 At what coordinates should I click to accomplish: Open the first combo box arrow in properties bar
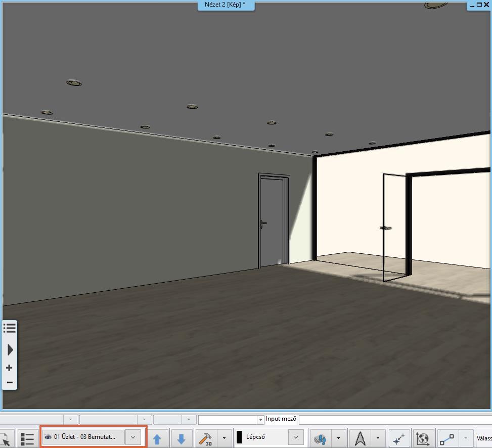click(x=70, y=420)
